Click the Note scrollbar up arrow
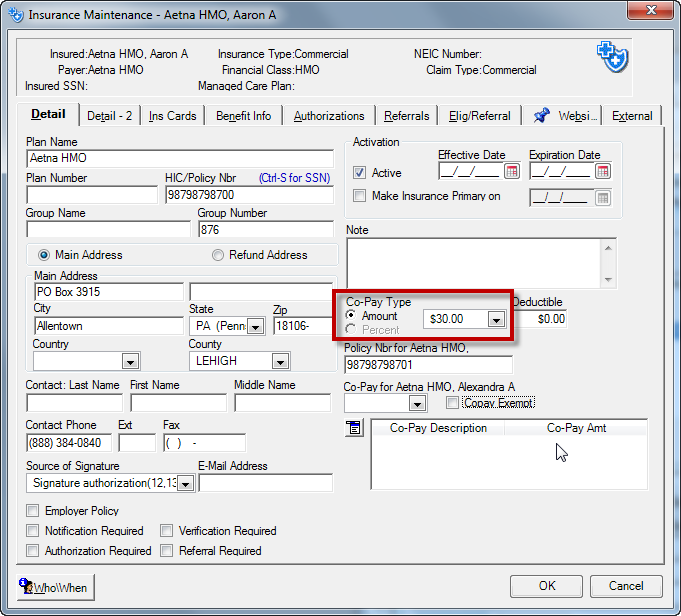The width and height of the screenshot is (681, 616). [x=608, y=248]
